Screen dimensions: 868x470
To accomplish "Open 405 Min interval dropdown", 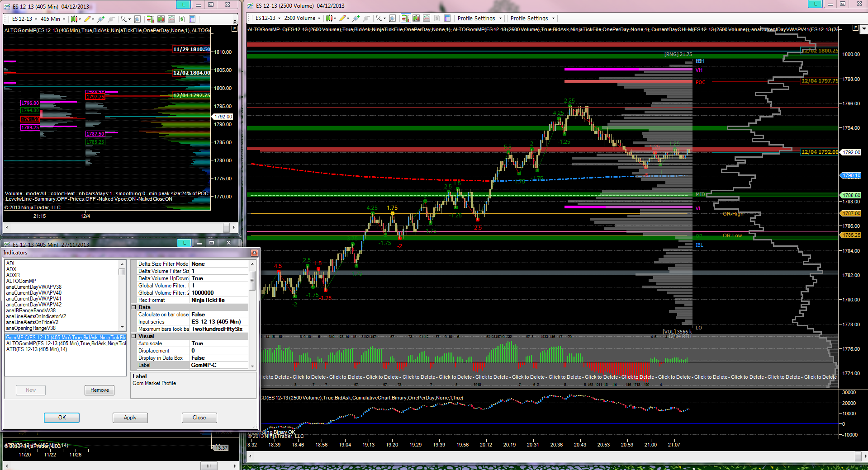I will pyautogui.click(x=53, y=19).
